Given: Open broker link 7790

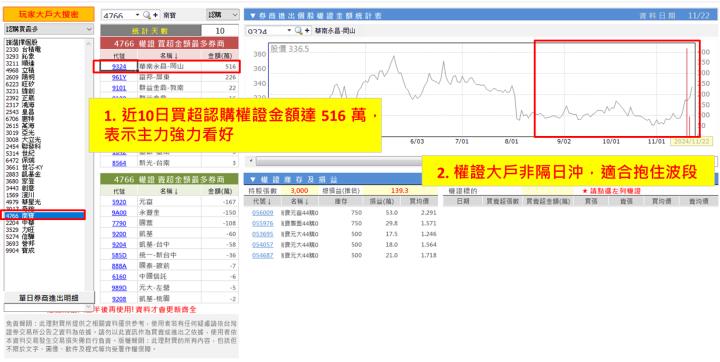Looking at the screenshot, I should tap(119, 223).
